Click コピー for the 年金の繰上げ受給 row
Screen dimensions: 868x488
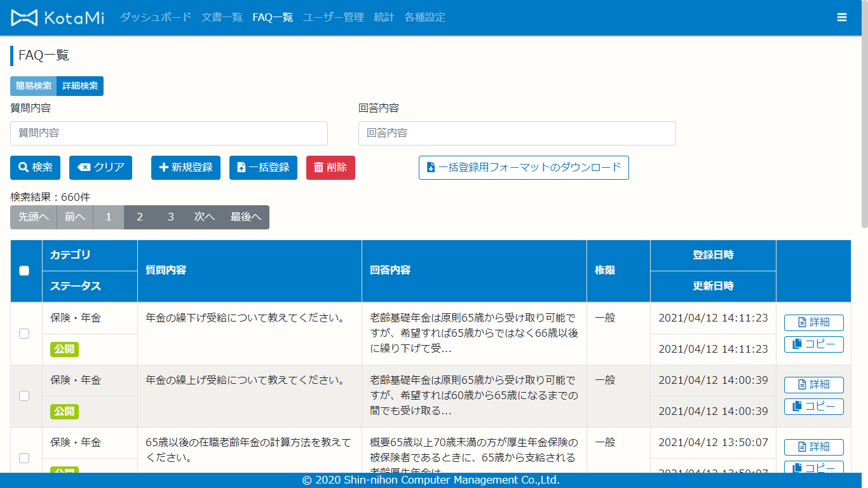coord(813,407)
